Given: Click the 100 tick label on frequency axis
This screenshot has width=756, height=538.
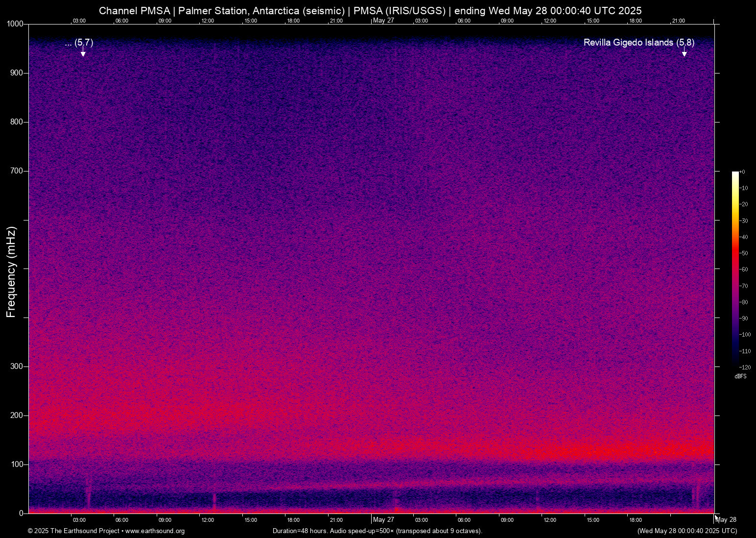Looking at the screenshot, I should pyautogui.click(x=17, y=465).
